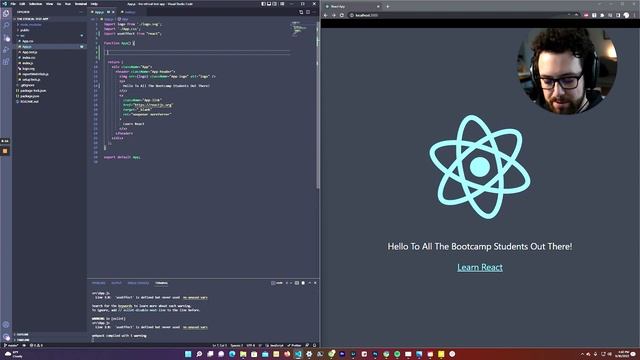Click the language mode in status bar
640x360 pixels.
click(x=276, y=345)
